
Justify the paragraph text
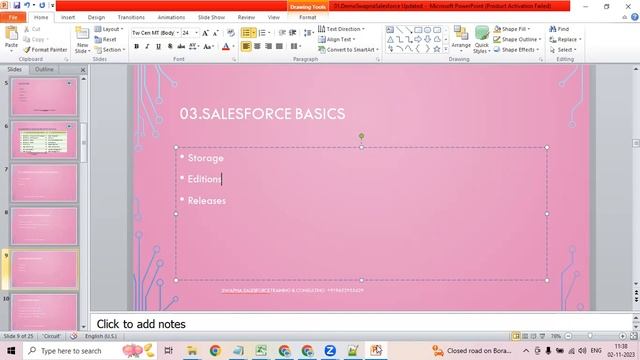(279, 46)
